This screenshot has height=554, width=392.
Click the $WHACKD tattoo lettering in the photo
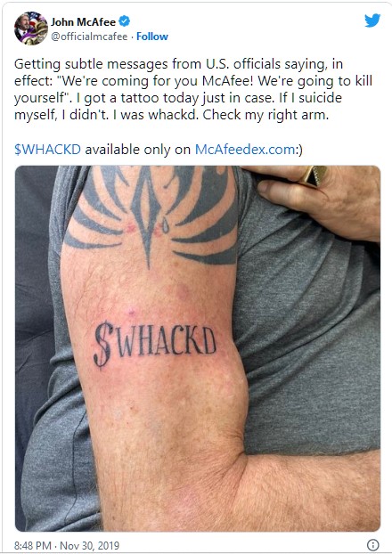[155, 343]
